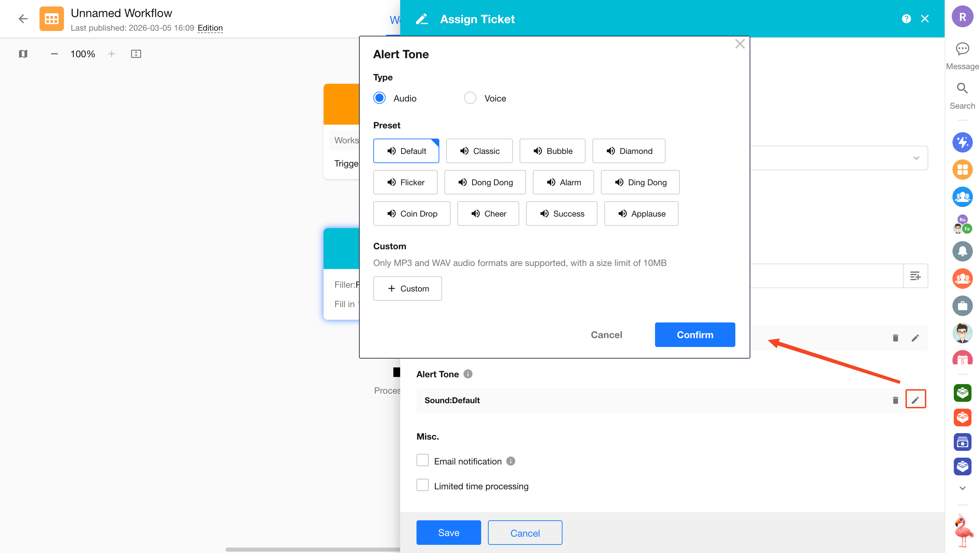Click the add Custom audio button
This screenshot has width=980, height=553.
[407, 288]
